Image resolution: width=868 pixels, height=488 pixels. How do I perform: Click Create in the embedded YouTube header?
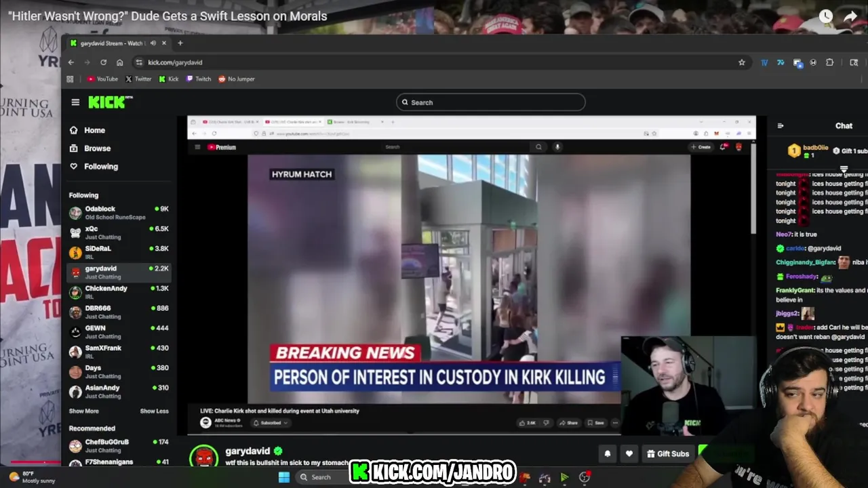click(x=701, y=147)
